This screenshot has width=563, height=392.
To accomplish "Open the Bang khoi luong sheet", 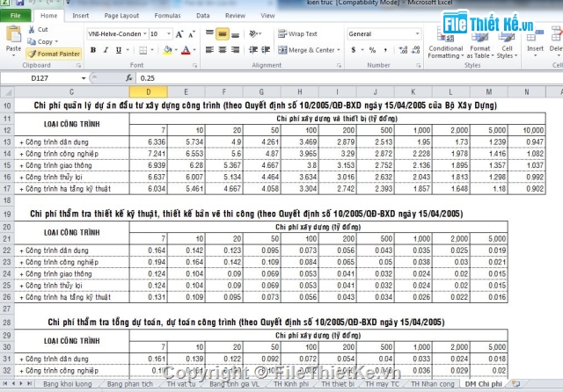I will click(x=67, y=384).
